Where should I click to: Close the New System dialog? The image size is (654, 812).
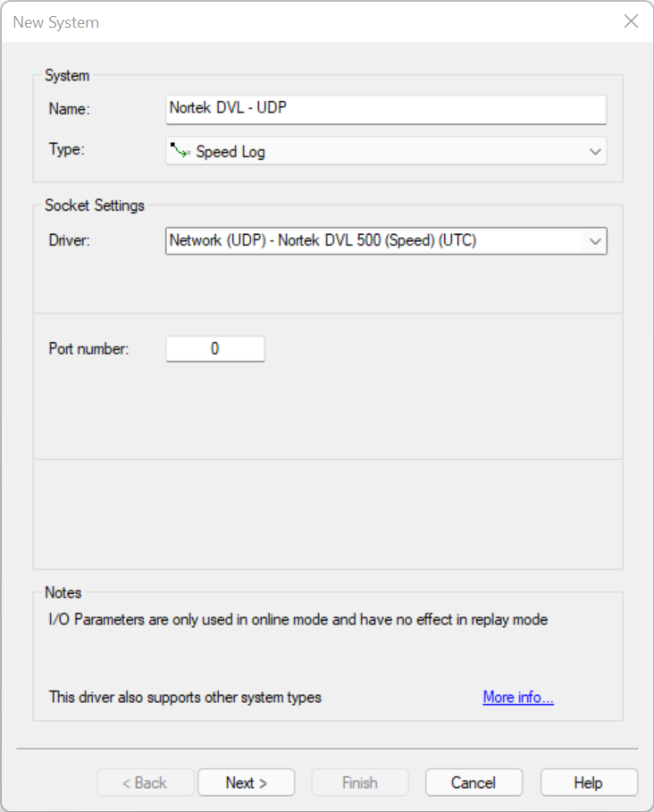[x=631, y=21]
